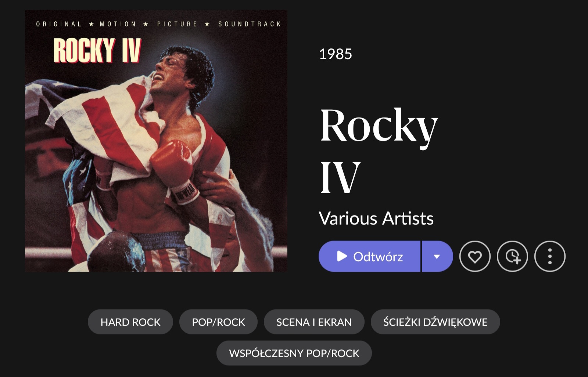Choose the SCENA I EKRAN tag

pos(314,322)
